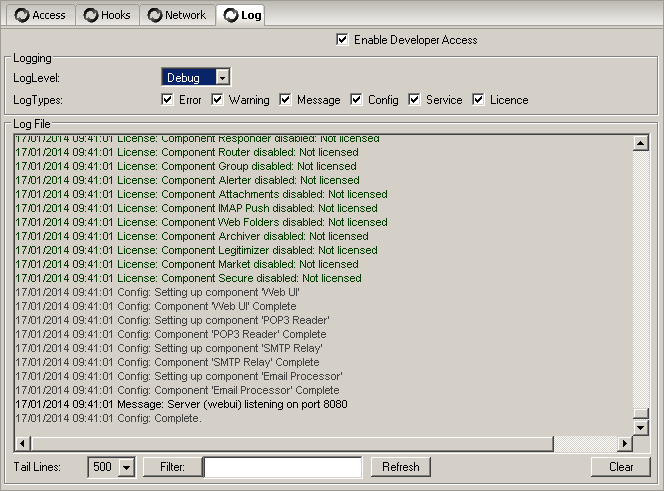Uncheck the Service log type

pyautogui.click(x=415, y=100)
